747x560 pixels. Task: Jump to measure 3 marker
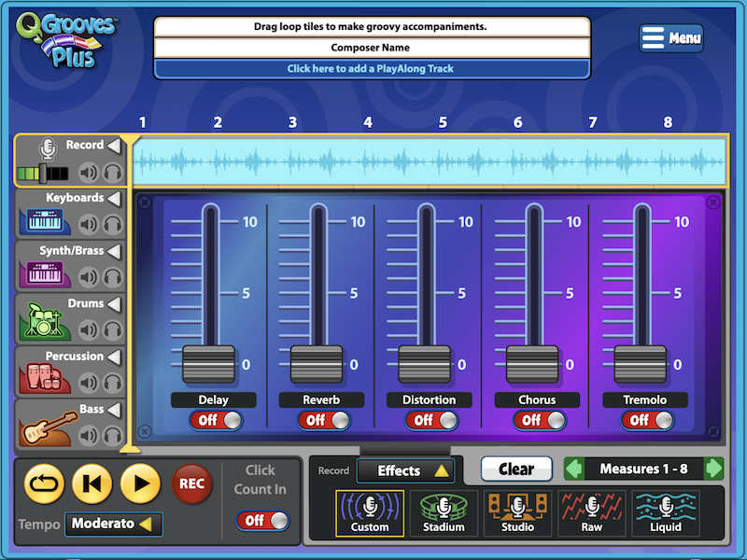pos(292,122)
